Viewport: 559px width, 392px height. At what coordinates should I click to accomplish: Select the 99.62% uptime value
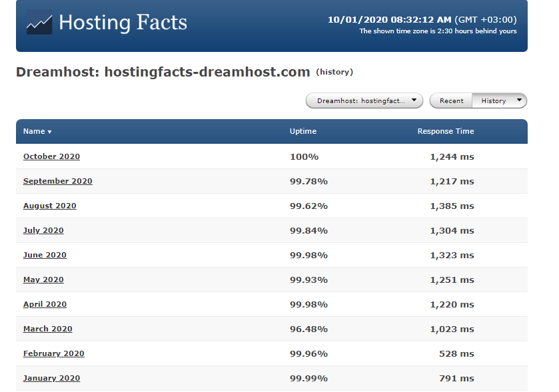click(308, 206)
